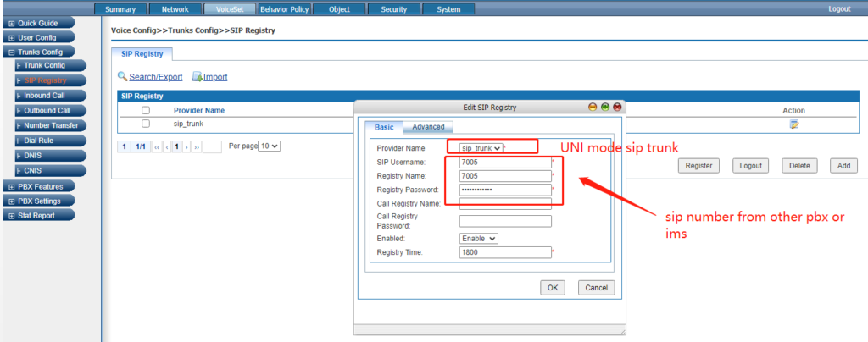Click the Search/Export link

(156, 77)
